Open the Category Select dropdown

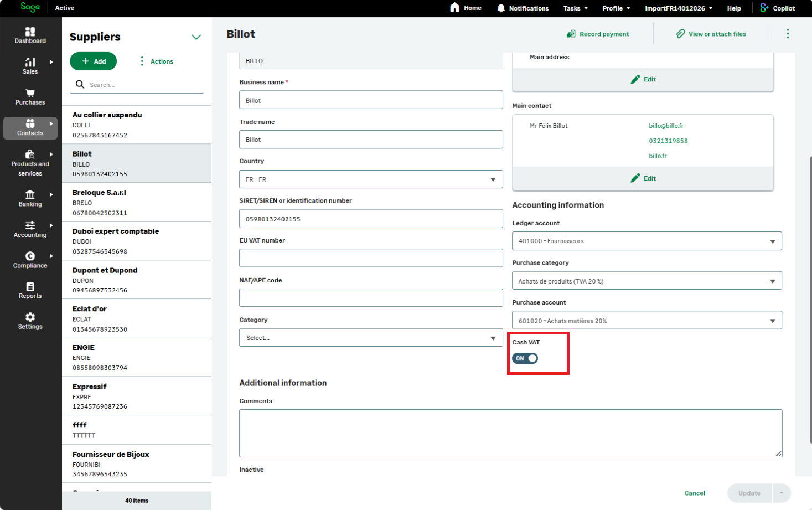click(x=371, y=338)
